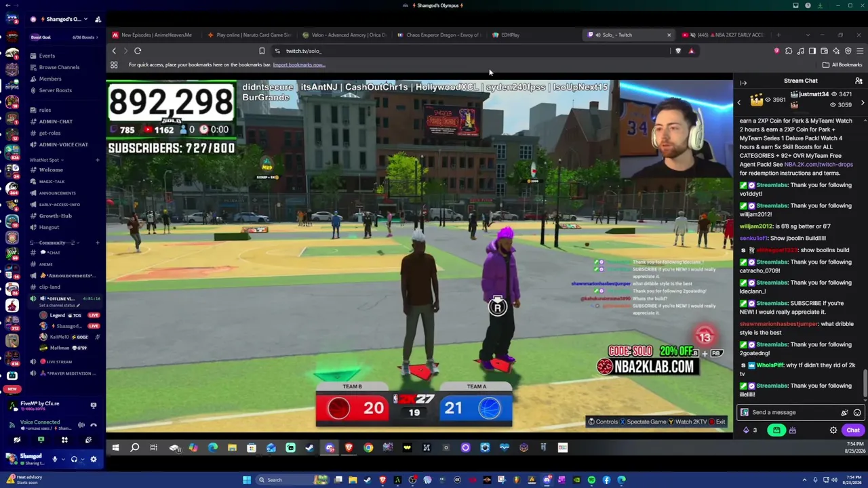Image resolution: width=868 pixels, height=488 pixels.
Task: Open a new browser tab
Action: pos(778,35)
